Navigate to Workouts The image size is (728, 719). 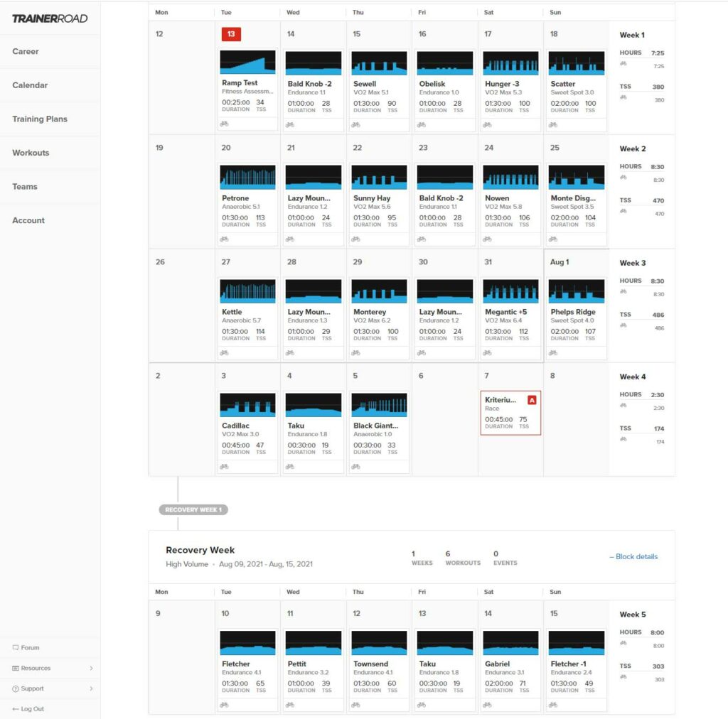[31, 153]
